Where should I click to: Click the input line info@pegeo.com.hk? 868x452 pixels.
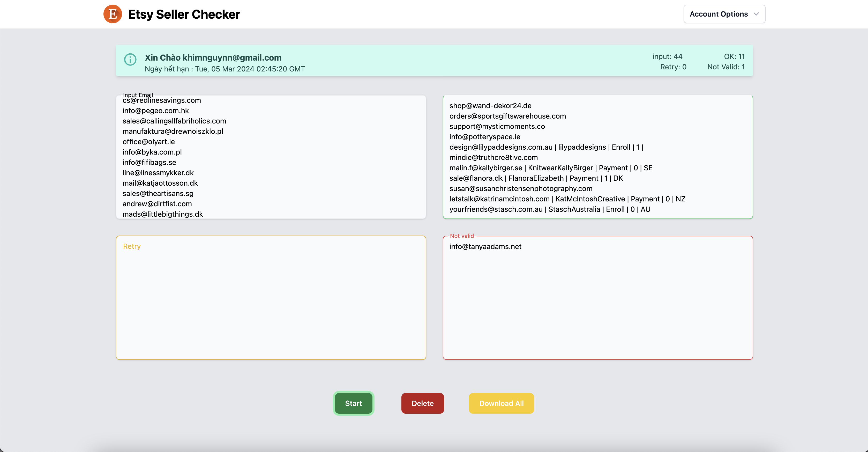pos(156,111)
